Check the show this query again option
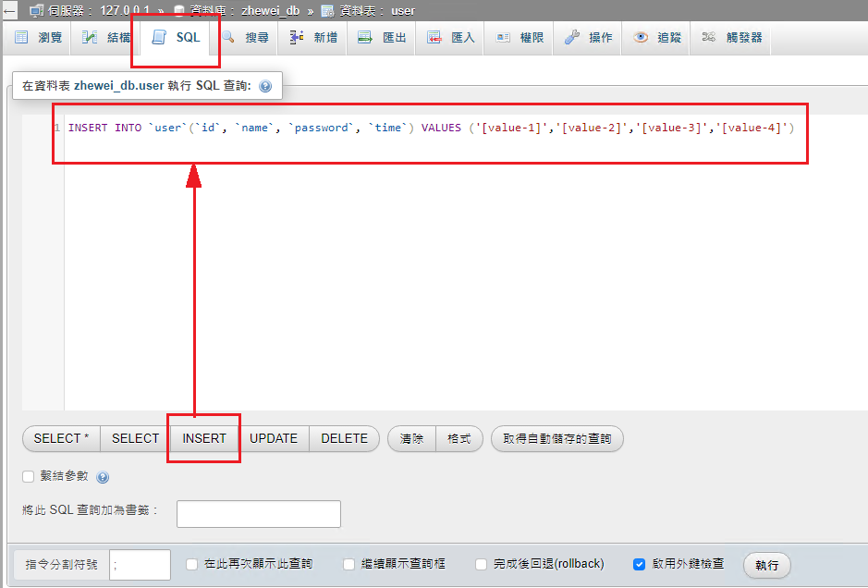Image resolution: width=868 pixels, height=588 pixels. 192,564
